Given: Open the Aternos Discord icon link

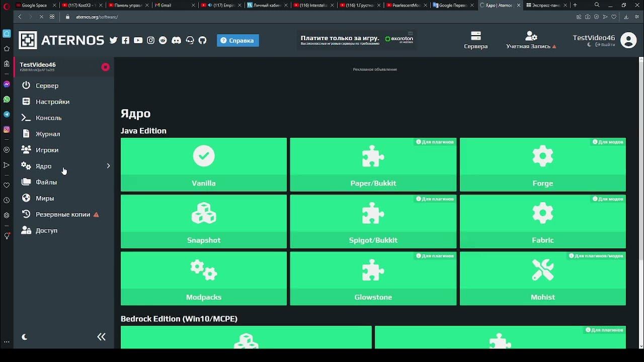Looking at the screenshot, I should coord(176,40).
